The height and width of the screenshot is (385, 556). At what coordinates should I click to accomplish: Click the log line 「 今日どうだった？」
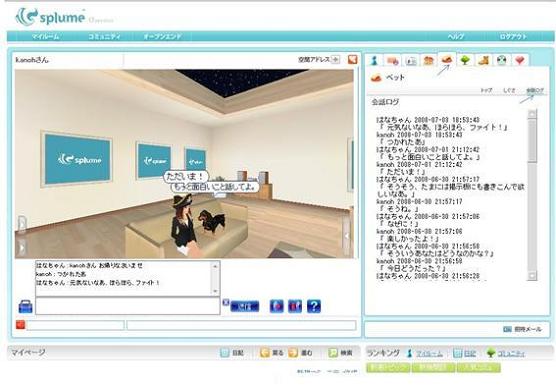pos(412,268)
